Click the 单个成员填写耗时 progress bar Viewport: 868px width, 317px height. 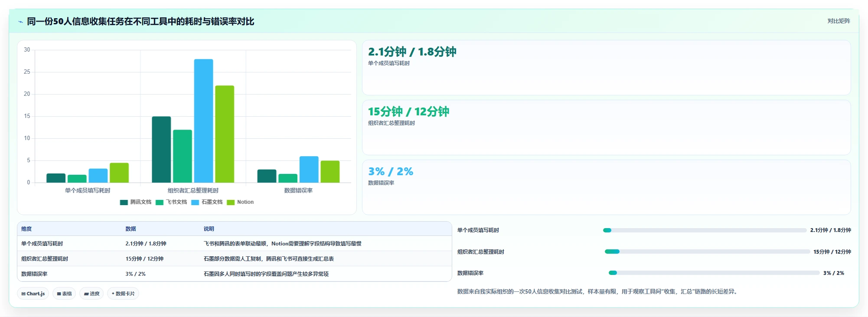(x=705, y=230)
